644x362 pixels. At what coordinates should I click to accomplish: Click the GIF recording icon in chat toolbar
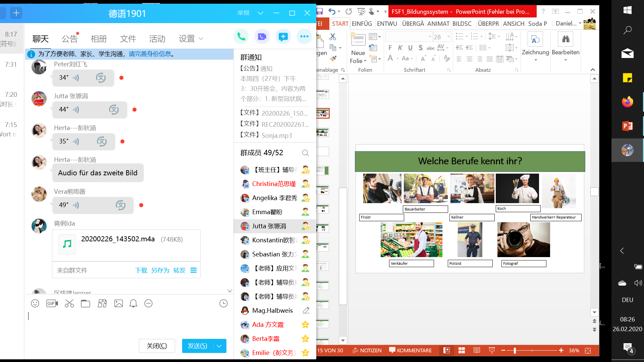click(52, 303)
